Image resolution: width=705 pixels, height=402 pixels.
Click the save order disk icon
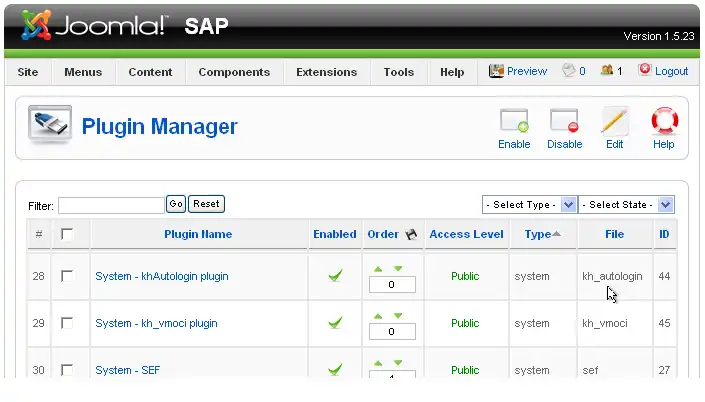[x=409, y=234]
